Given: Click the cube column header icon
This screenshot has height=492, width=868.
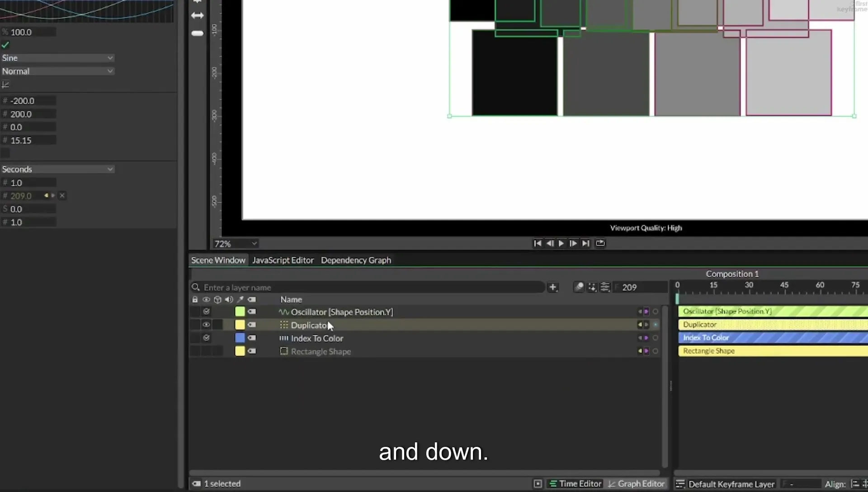Looking at the screenshot, I should point(217,299).
